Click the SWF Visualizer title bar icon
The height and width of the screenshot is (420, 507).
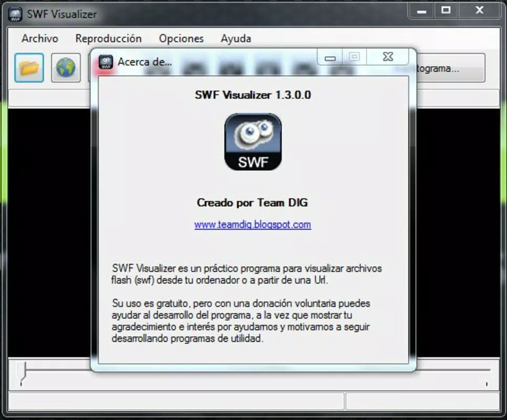click(15, 14)
